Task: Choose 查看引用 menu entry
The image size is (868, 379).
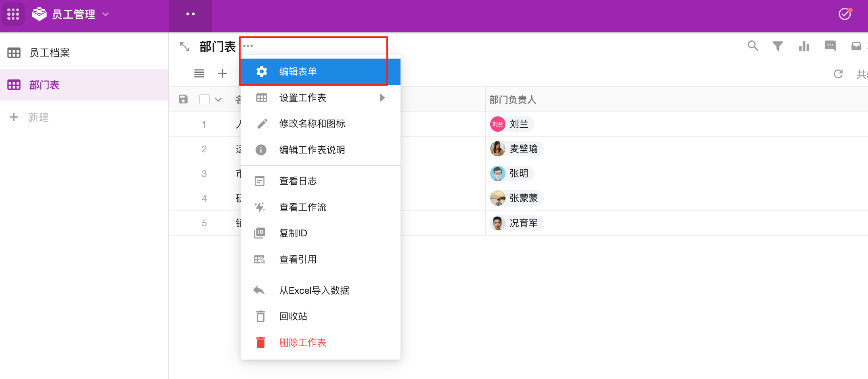Action: (321, 259)
